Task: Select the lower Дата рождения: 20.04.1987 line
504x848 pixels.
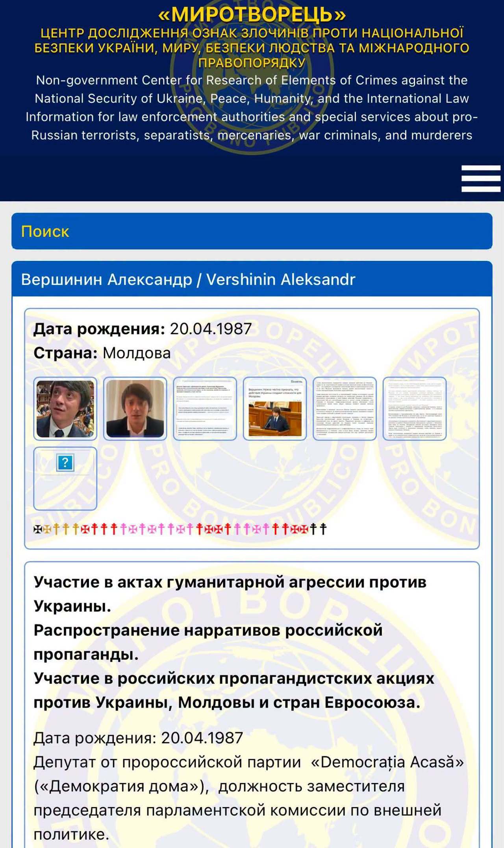Action: [x=138, y=738]
